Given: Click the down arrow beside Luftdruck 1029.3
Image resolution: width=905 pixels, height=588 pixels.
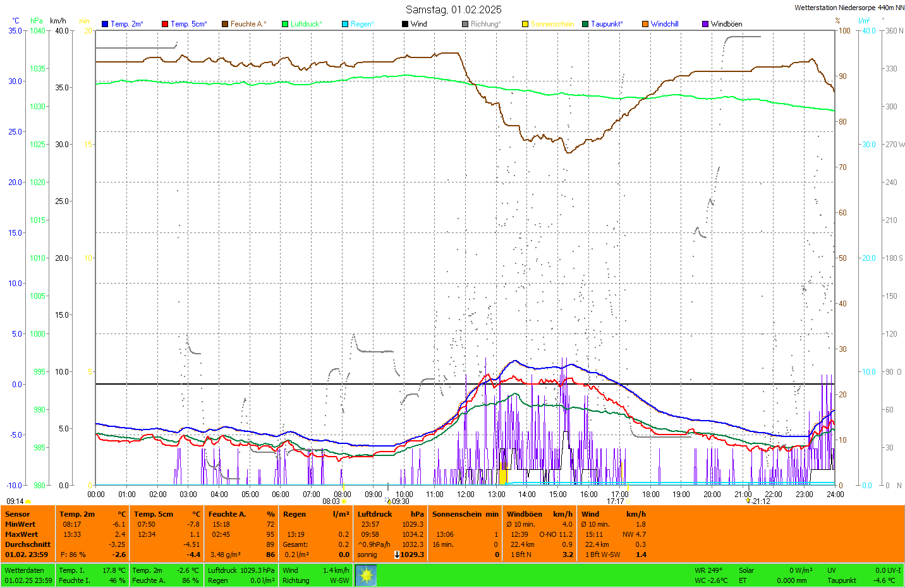Looking at the screenshot, I should click(397, 555).
